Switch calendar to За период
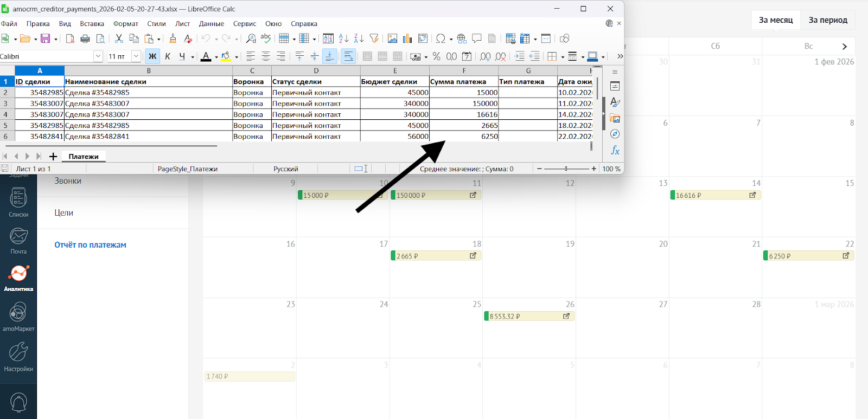The width and height of the screenshot is (868, 419). coord(827,20)
